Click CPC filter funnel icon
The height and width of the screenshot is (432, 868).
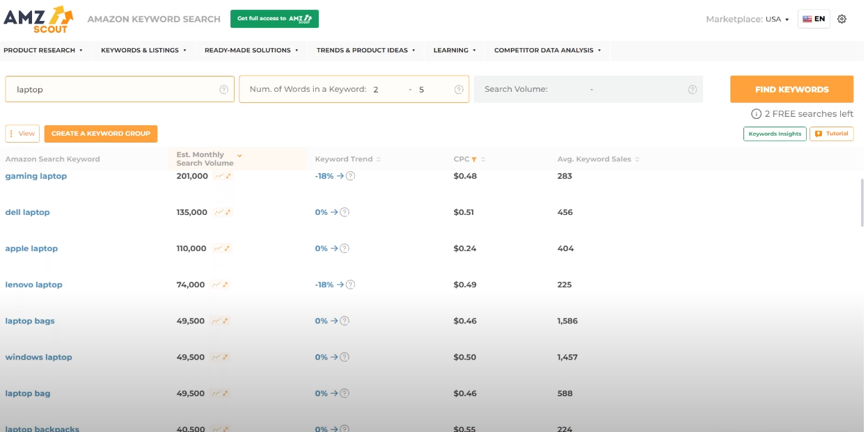(474, 159)
